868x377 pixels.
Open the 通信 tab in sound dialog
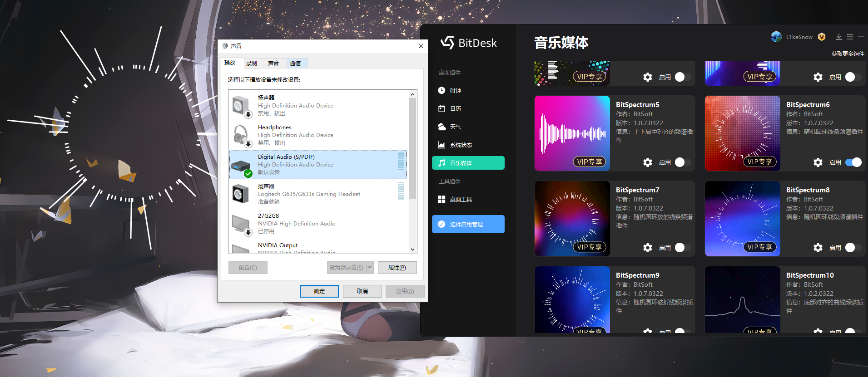tap(295, 64)
